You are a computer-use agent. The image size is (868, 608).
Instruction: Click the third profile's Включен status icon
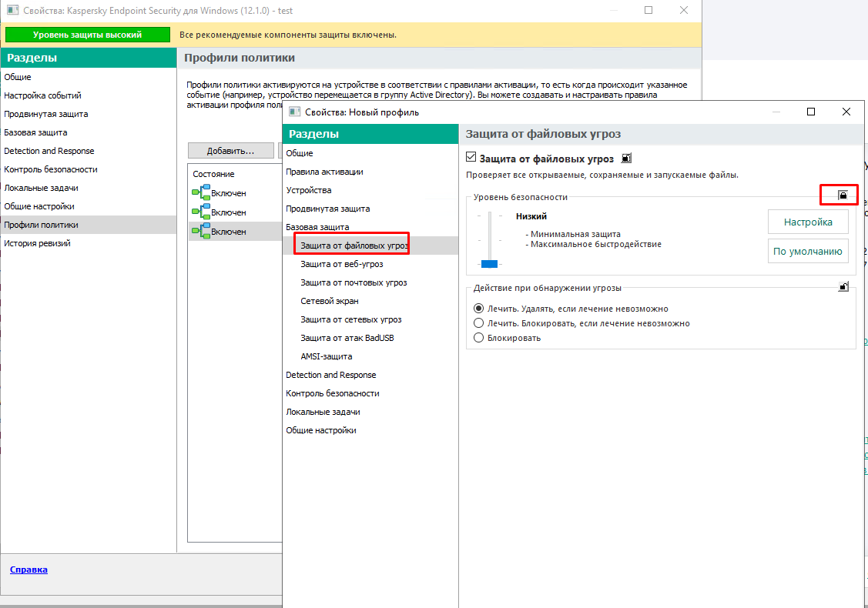tap(201, 231)
